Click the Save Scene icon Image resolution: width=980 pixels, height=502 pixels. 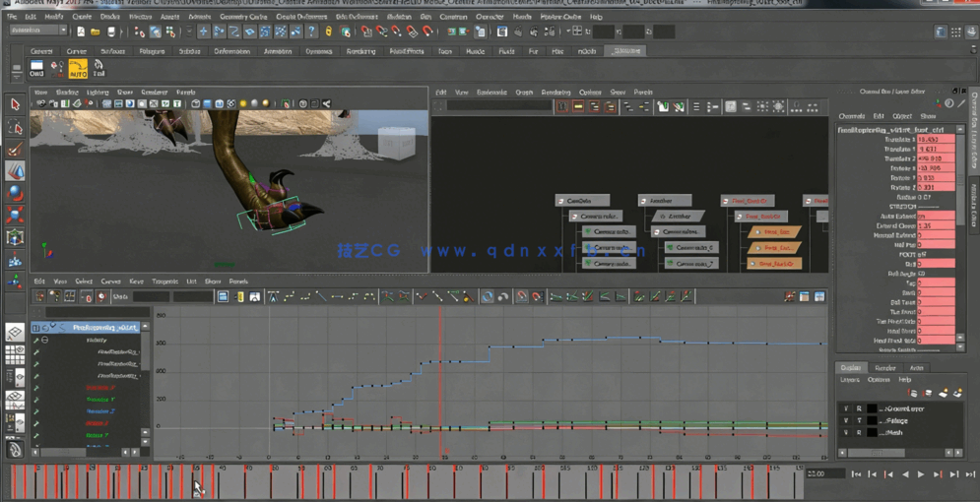(x=111, y=31)
